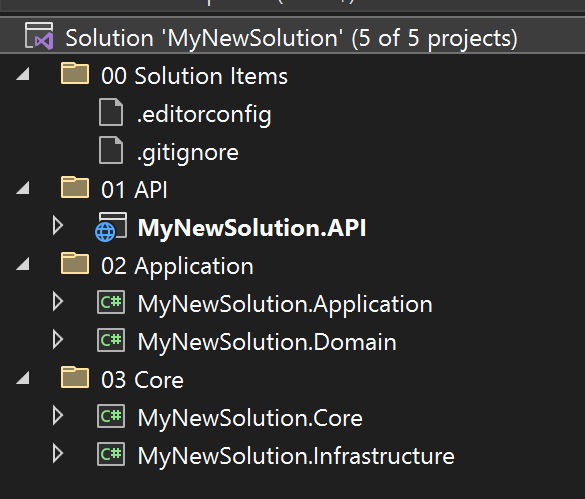
Task: Select the 02 Application folder label
Action: click(177, 266)
